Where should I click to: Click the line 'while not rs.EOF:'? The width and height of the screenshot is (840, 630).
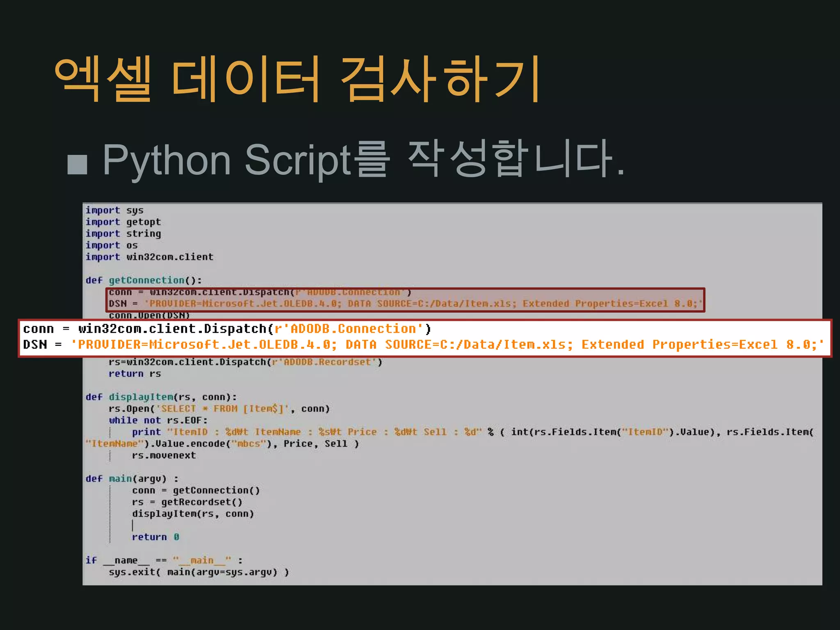[x=158, y=420]
